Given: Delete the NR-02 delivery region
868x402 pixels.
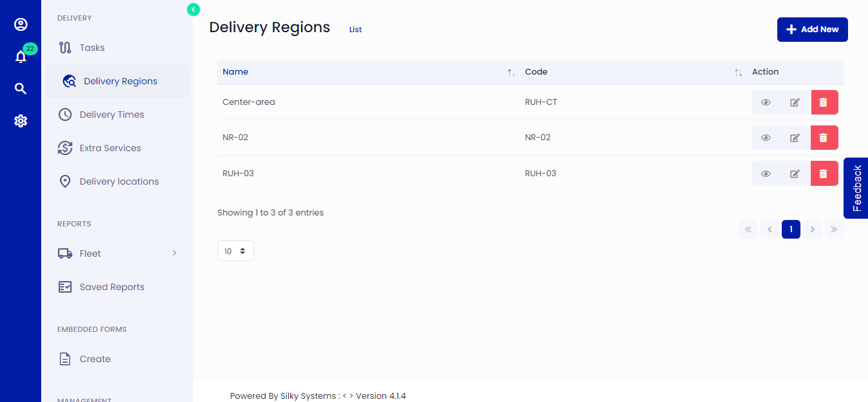Looking at the screenshot, I should click(824, 137).
